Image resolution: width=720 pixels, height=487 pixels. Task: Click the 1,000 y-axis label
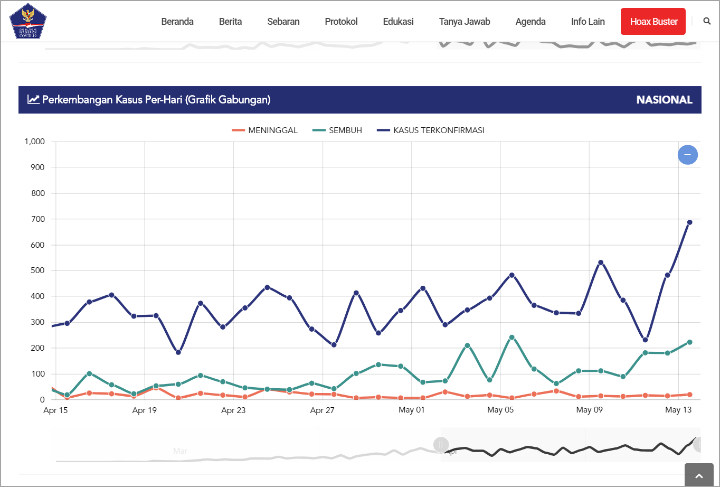(x=34, y=141)
